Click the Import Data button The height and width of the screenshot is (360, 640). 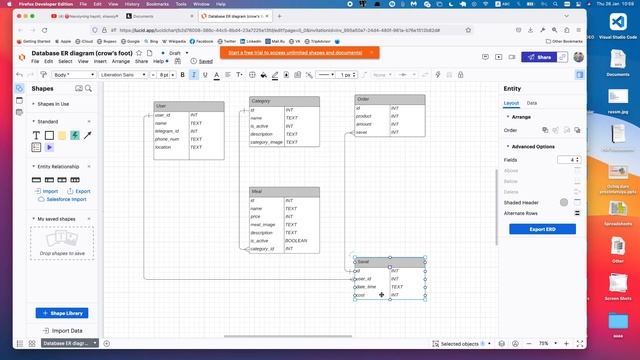(x=62, y=331)
